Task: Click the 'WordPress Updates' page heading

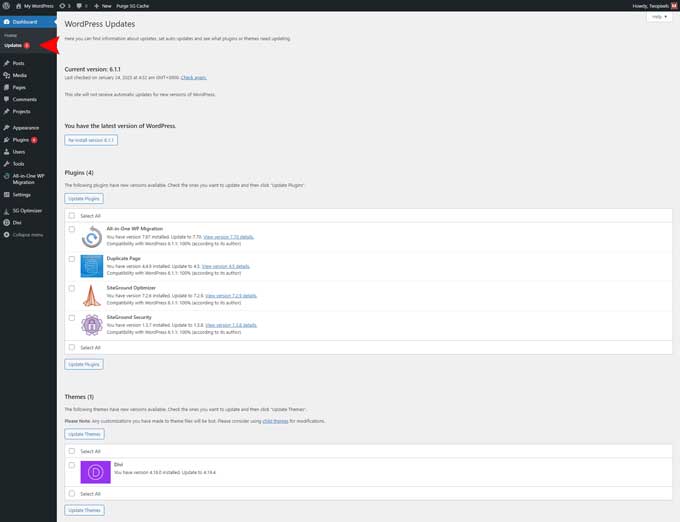Action: pos(100,24)
